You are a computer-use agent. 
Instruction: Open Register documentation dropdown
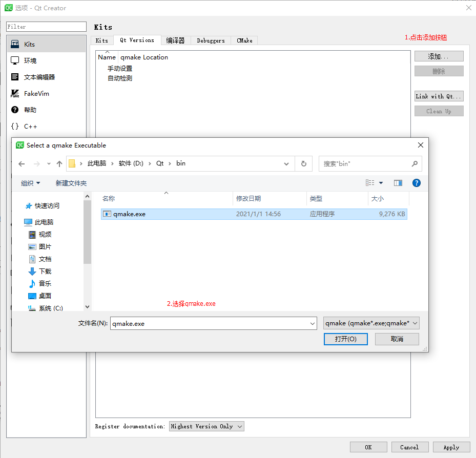coord(206,426)
